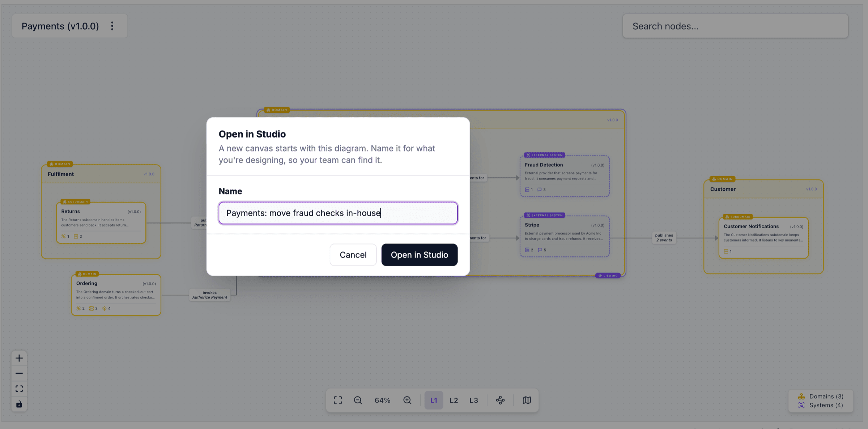Viewport: 868px width, 429px height.
Task: Click the 64% zoom level value
Action: [383, 400]
